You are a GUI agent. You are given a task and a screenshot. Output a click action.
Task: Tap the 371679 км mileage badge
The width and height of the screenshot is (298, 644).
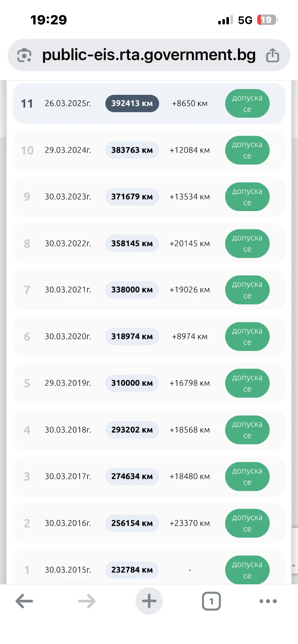click(132, 197)
